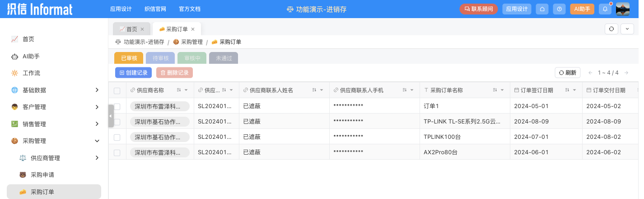Click the 织信 Informat logo

click(40, 9)
